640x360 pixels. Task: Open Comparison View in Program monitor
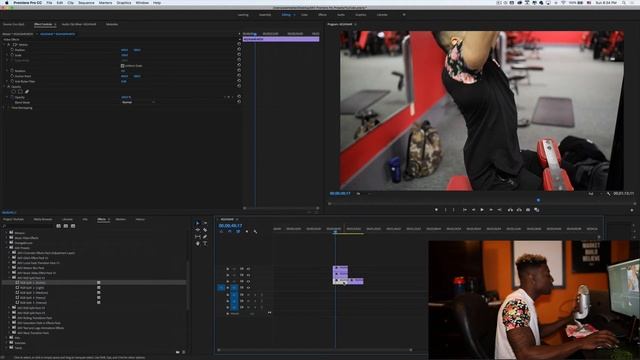pos(537,210)
